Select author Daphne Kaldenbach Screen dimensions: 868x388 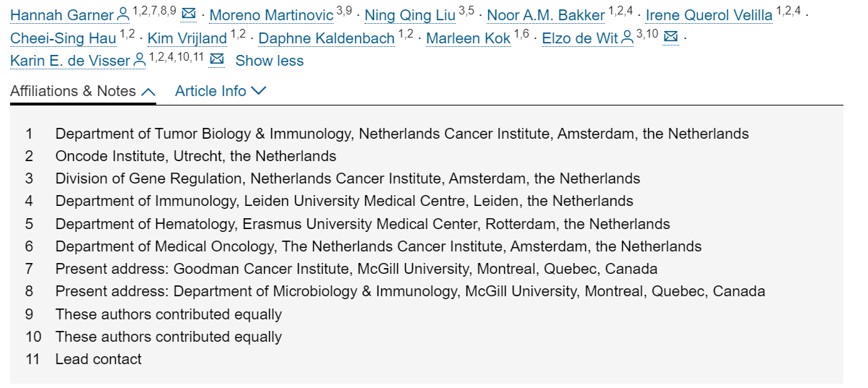[326, 38]
